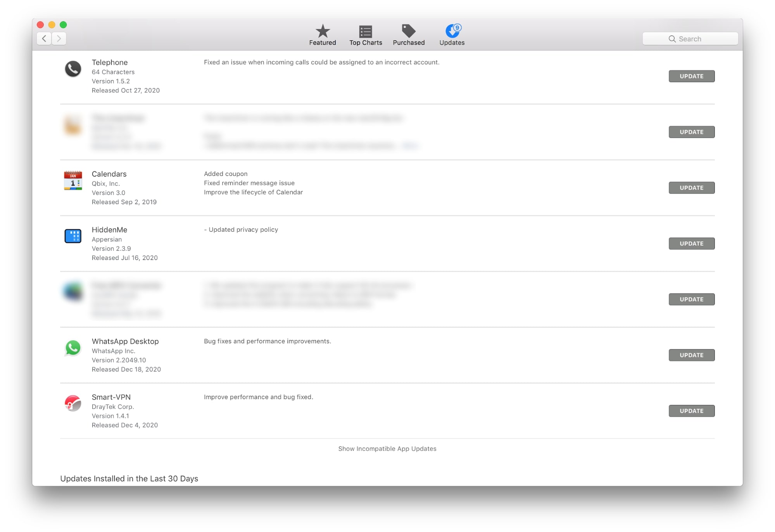Click Version 2.2049.10 text
775x532 pixels.
[119, 360]
